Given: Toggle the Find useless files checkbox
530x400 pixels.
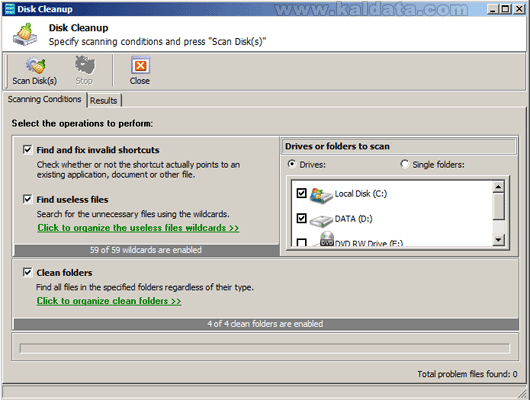Looking at the screenshot, I should click(27, 199).
